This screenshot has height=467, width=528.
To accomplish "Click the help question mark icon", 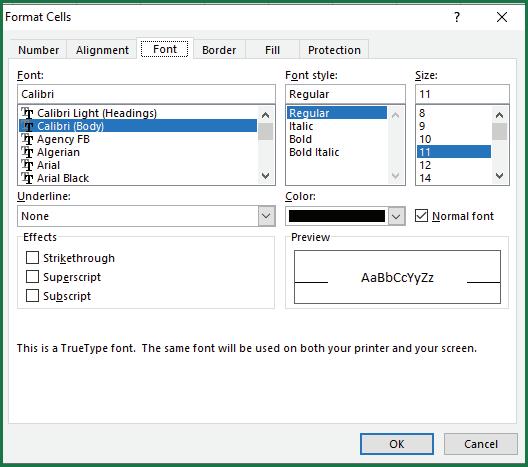I will click(457, 17).
